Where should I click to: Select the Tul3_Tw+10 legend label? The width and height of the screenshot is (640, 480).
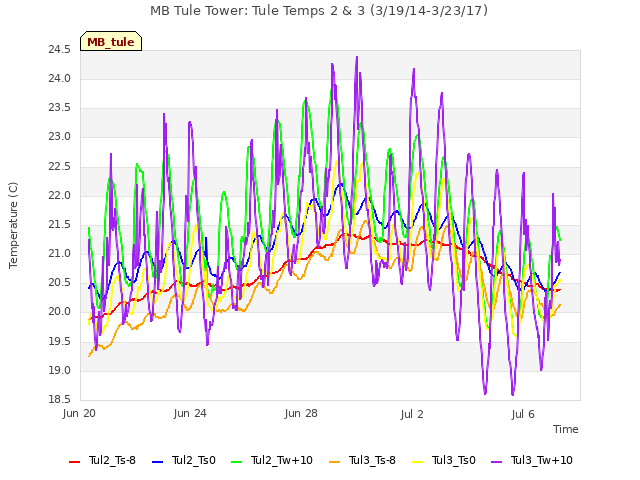click(542, 460)
